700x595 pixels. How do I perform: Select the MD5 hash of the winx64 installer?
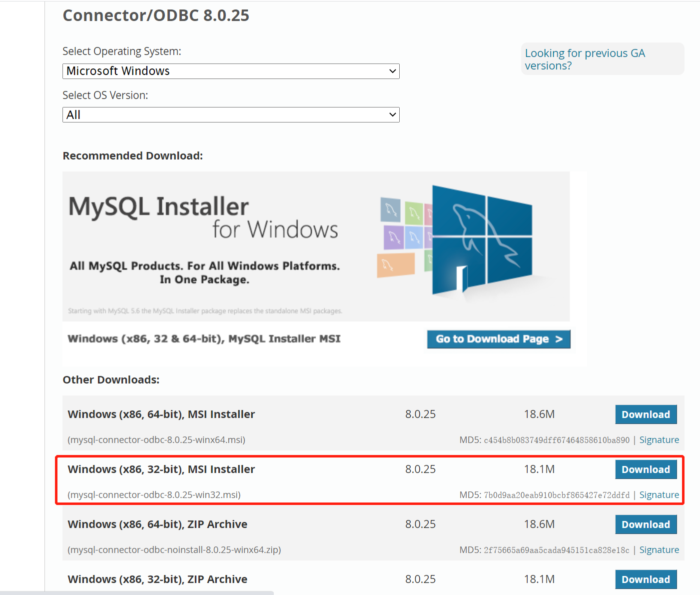tap(557, 439)
